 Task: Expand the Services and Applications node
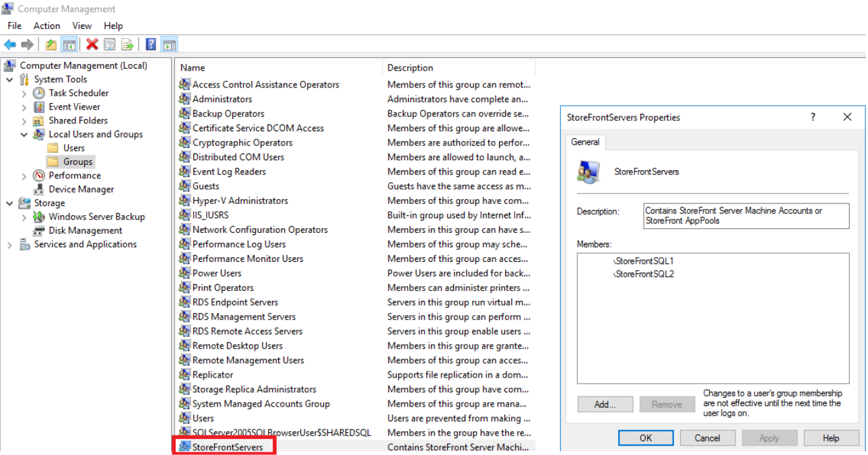pyautogui.click(x=9, y=244)
